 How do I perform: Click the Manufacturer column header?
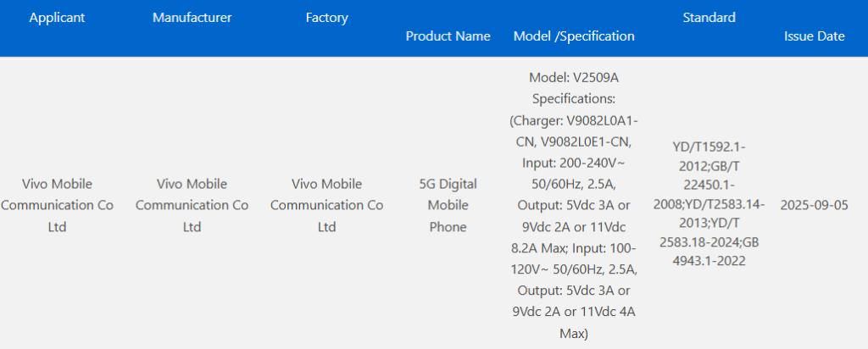tap(192, 17)
